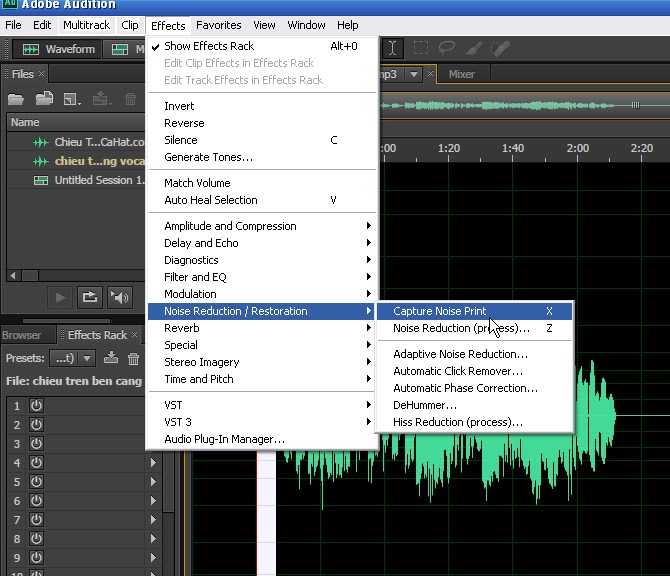The image size is (670, 576).
Task: Toggle power for effects slot 1
Action: tap(36, 406)
